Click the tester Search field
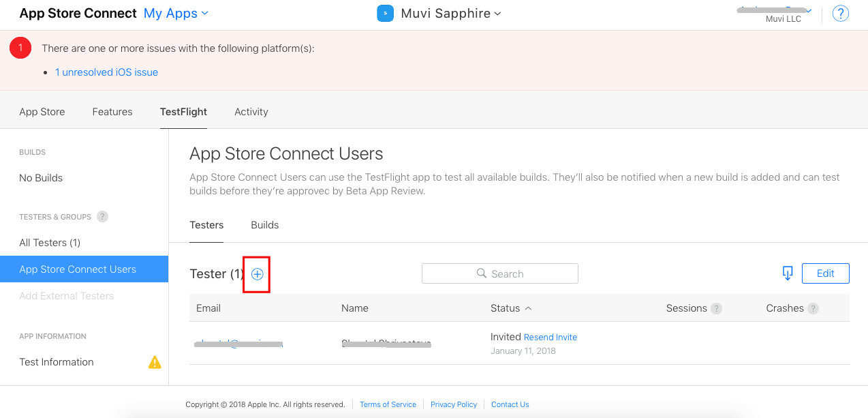Image resolution: width=868 pixels, height=418 pixels. 500,273
